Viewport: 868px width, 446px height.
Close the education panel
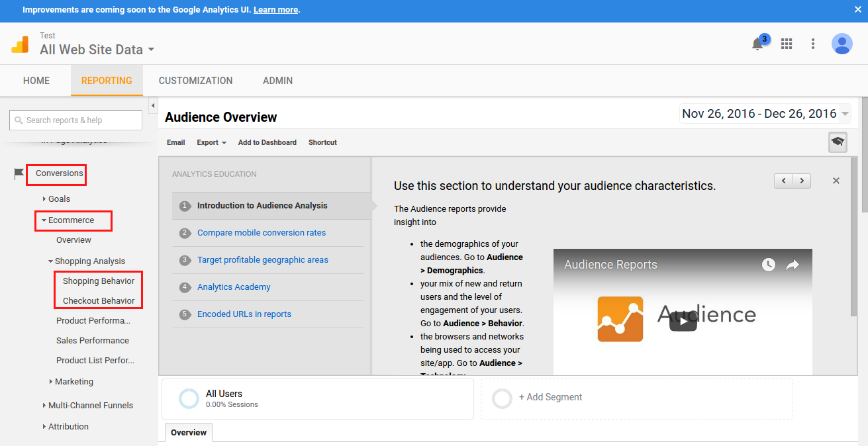(836, 181)
